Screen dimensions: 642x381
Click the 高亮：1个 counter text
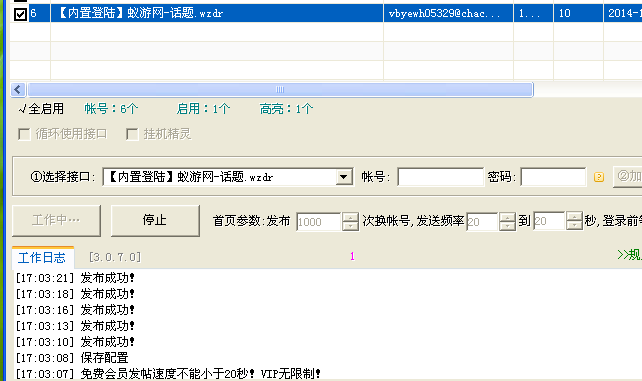pyautogui.click(x=286, y=109)
